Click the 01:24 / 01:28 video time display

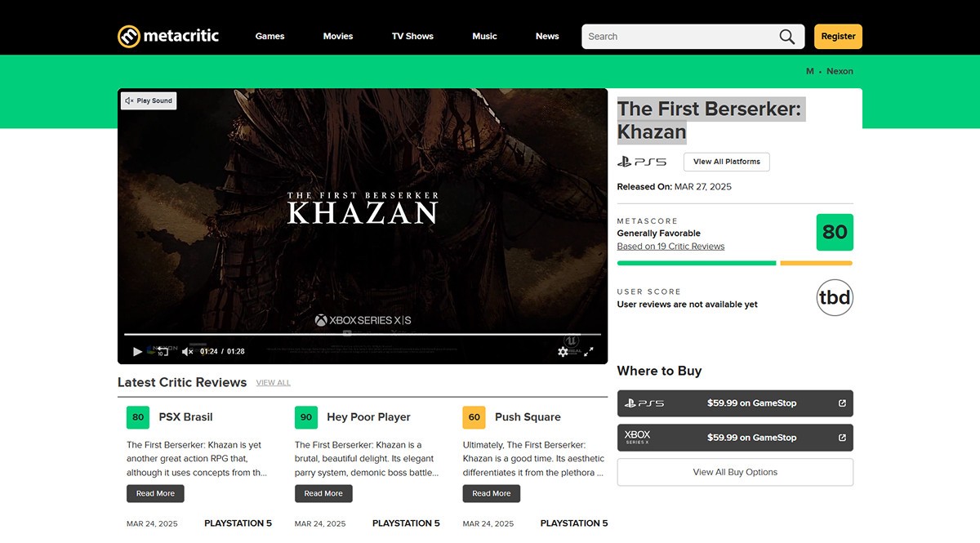[x=222, y=351]
